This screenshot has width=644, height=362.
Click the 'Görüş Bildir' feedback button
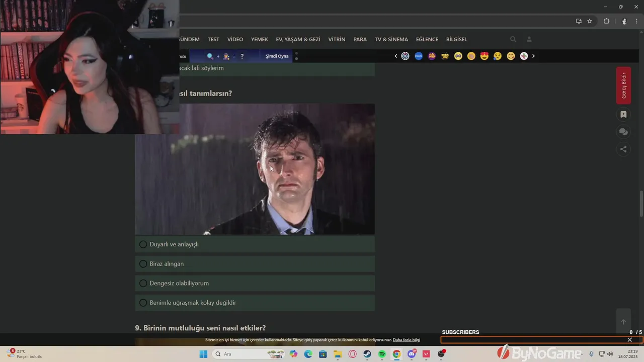click(623, 85)
